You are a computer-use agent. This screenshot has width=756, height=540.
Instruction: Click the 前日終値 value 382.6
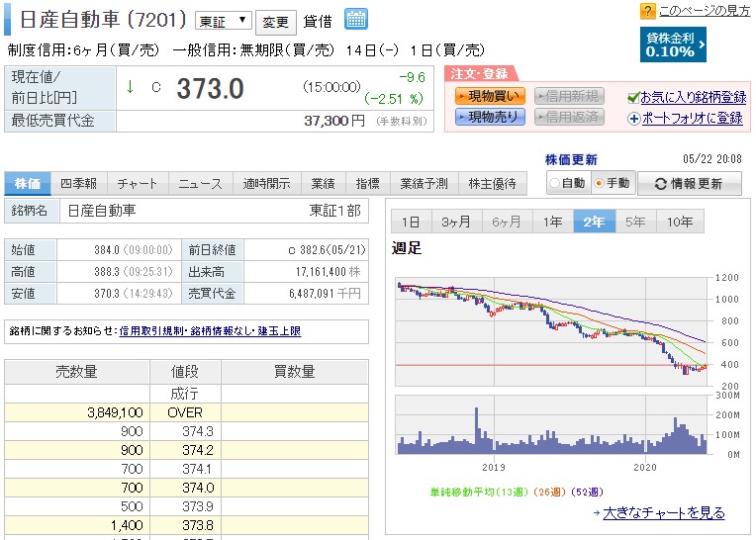pos(313,250)
